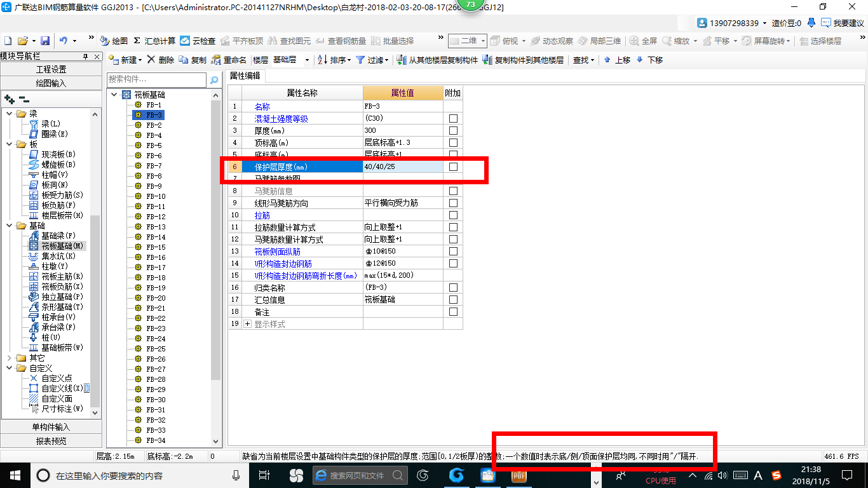Collapse the 筏板基础 tree node
This screenshot has height=488, width=868.
click(114, 95)
